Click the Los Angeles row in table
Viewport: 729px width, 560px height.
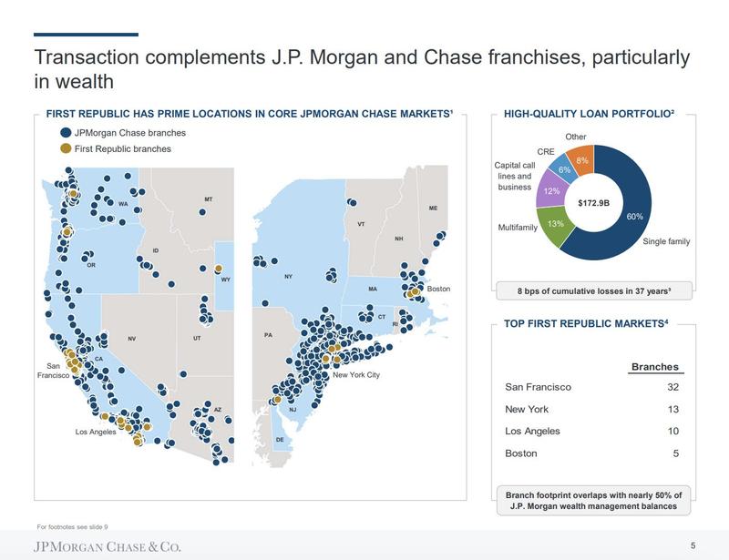591,432
